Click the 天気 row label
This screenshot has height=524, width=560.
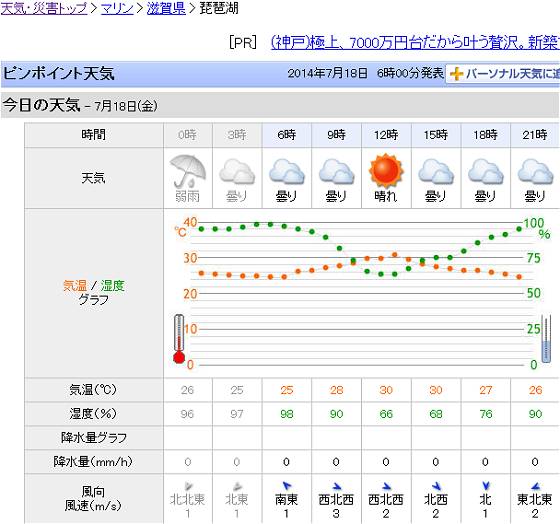[x=94, y=178]
